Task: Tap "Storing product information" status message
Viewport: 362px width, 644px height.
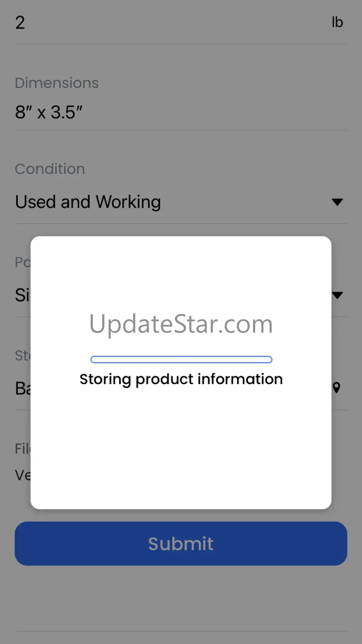Action: tap(181, 379)
